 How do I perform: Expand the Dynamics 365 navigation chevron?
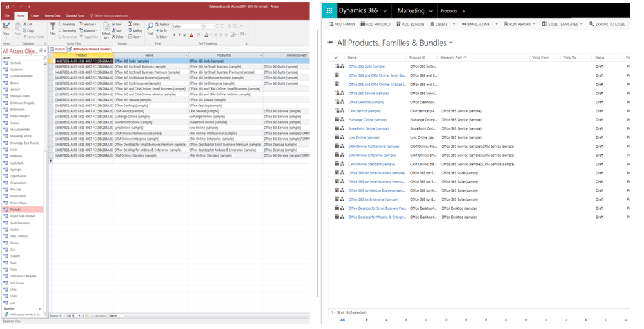[x=384, y=11]
